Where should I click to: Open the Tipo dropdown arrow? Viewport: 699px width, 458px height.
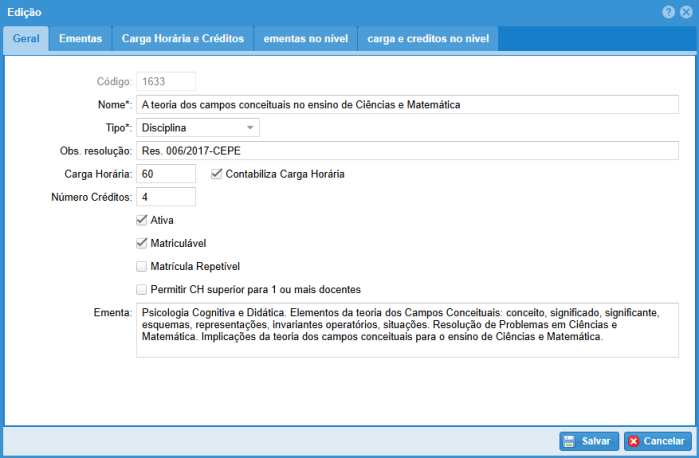pyautogui.click(x=248, y=127)
